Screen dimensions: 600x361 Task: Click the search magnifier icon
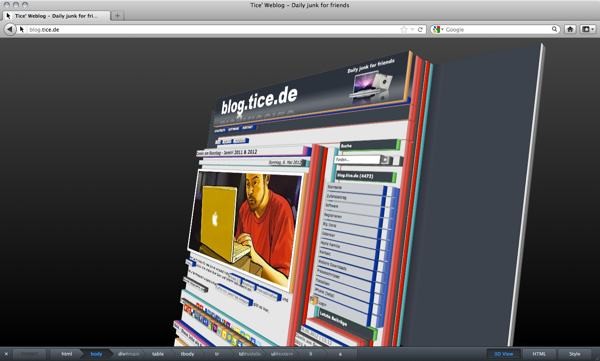click(x=554, y=29)
